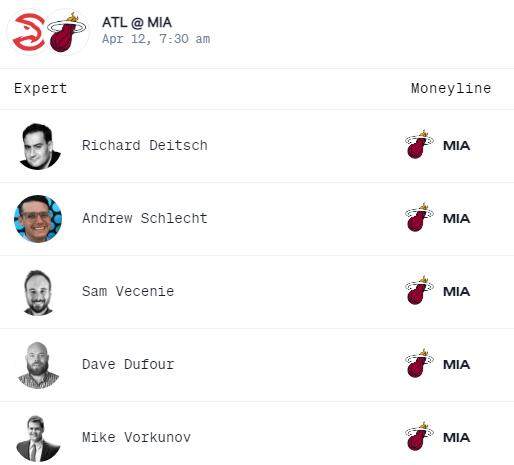Click Heat logo in Mike Vorkunov's row
The height and width of the screenshot is (465, 514).
(419, 436)
